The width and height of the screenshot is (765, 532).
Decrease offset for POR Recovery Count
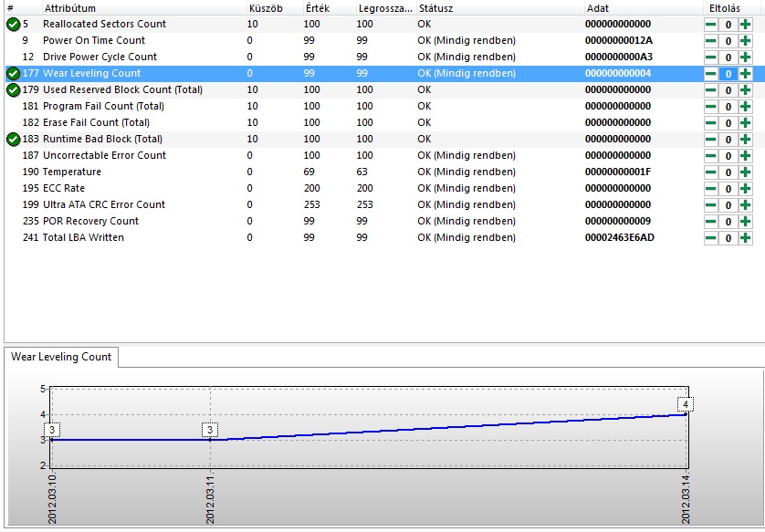tap(711, 222)
